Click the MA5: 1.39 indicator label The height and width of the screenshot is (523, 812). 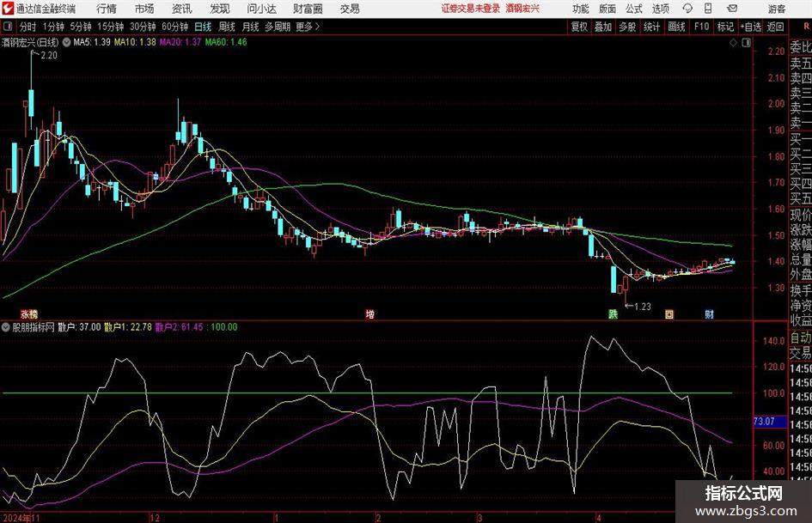tap(92, 42)
